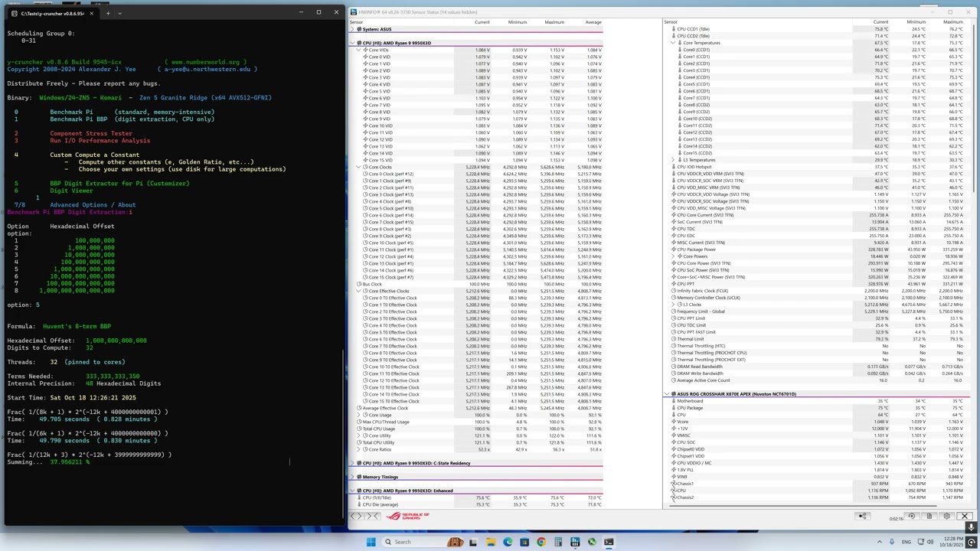Viewport: 980px width, 551px height.
Task: Switch to HWiNFO from its taskbar icon
Action: 575,542
